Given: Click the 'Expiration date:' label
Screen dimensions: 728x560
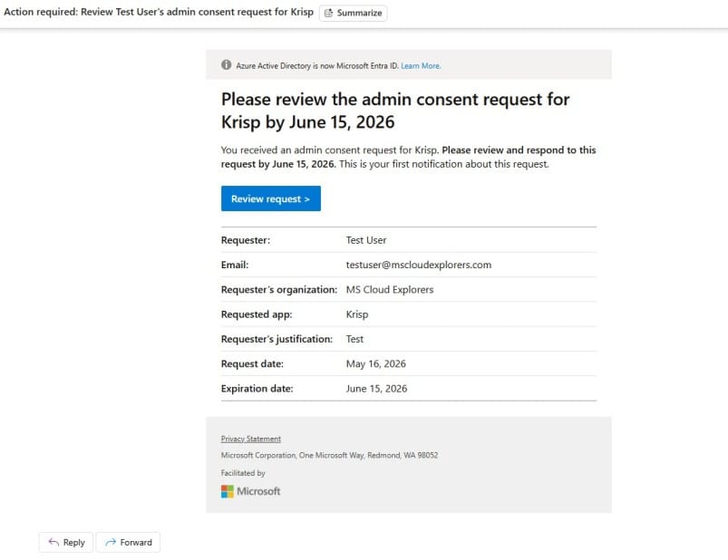Looking at the screenshot, I should [257, 389].
